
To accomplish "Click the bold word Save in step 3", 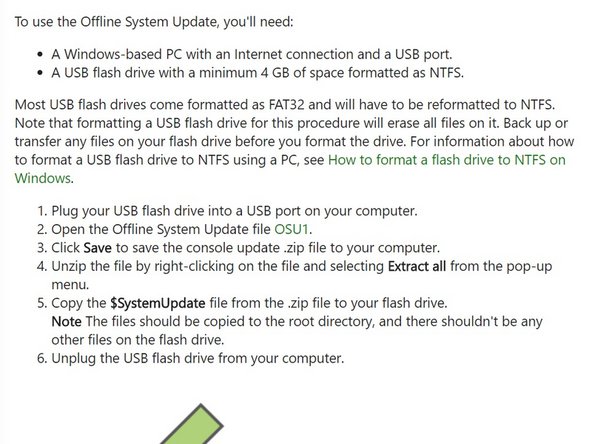I will tap(97, 248).
